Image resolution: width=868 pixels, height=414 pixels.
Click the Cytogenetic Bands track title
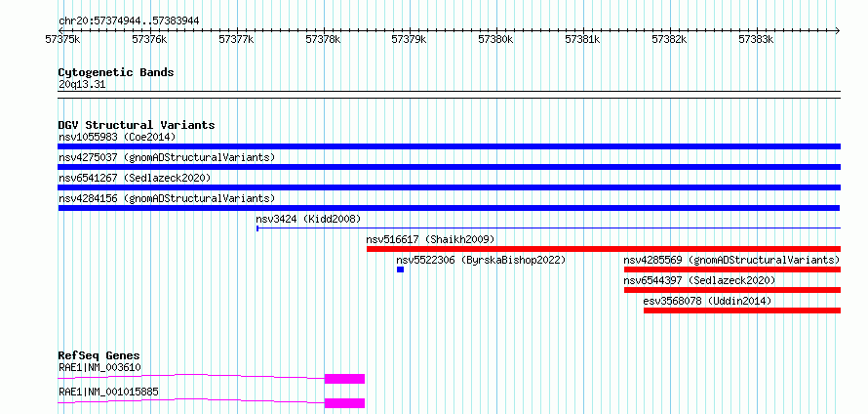(x=116, y=72)
